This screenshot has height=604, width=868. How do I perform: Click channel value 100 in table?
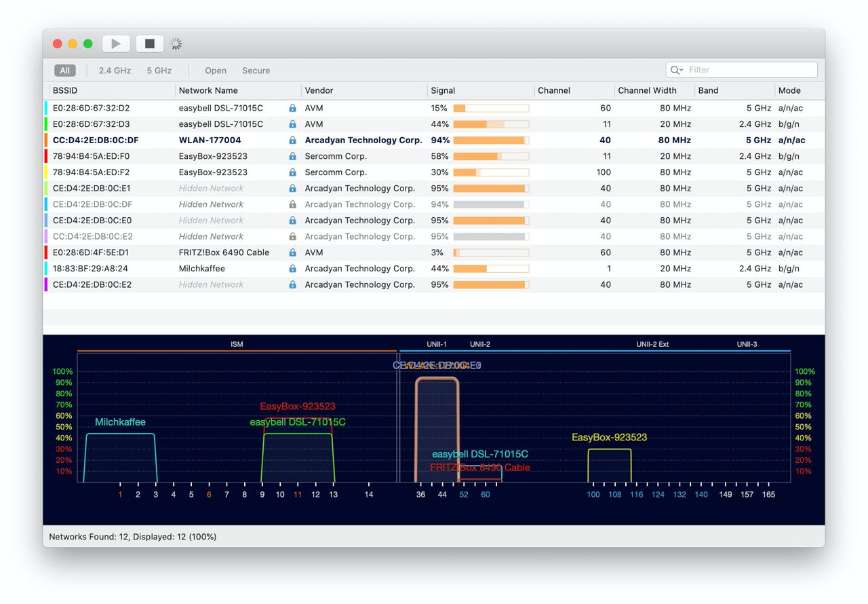[604, 172]
